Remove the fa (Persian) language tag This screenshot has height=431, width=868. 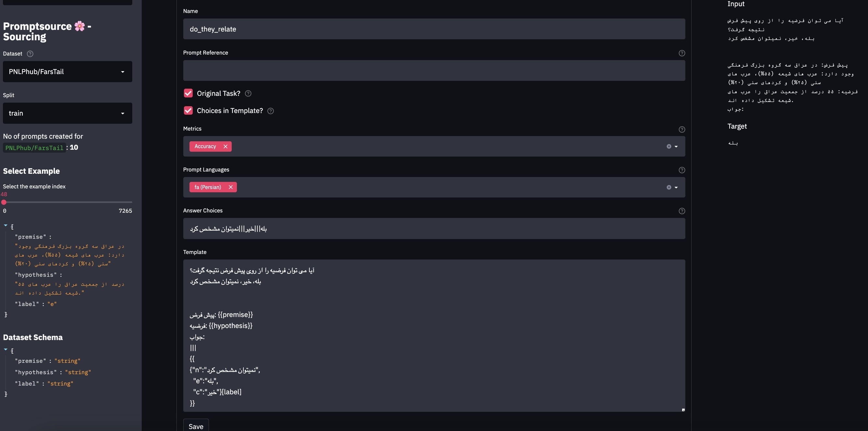pyautogui.click(x=230, y=187)
